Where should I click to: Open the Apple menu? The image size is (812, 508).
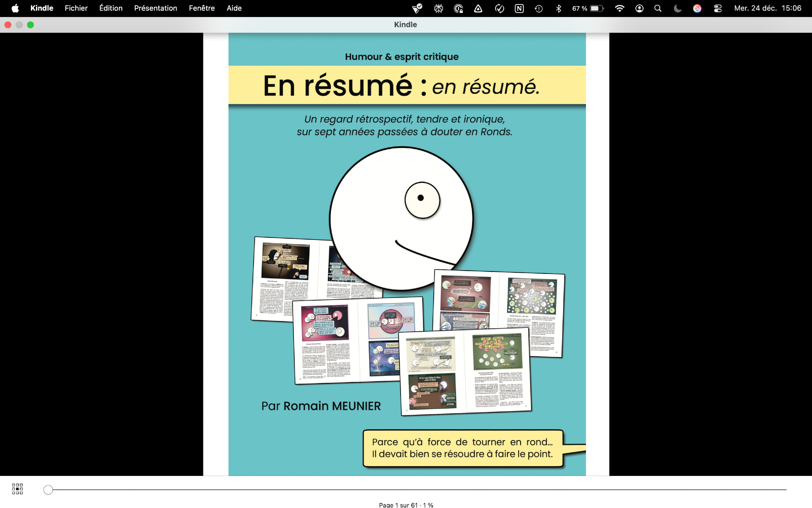15,8
